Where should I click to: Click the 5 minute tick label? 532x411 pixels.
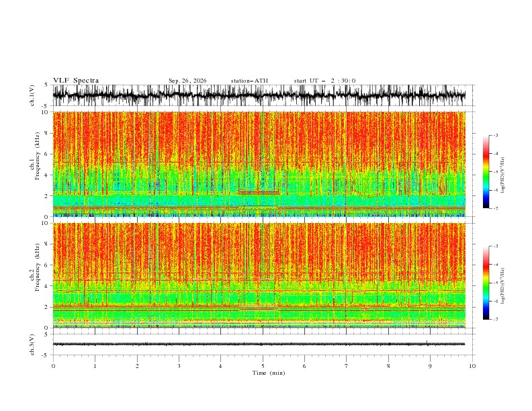(x=263, y=366)
